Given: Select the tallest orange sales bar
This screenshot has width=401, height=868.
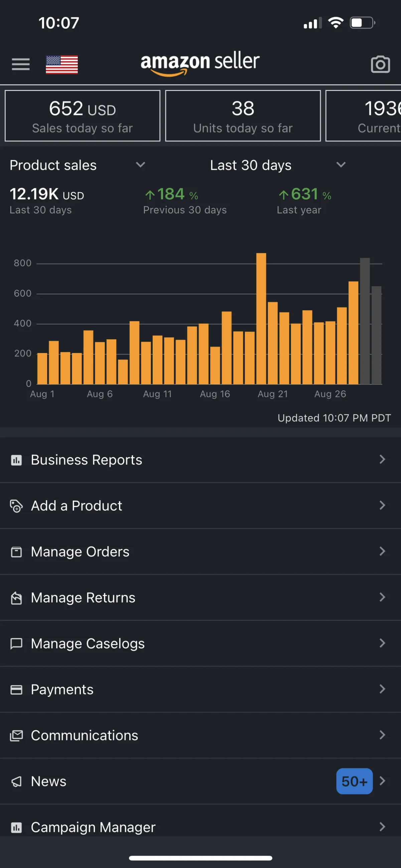Looking at the screenshot, I should click(x=261, y=318).
